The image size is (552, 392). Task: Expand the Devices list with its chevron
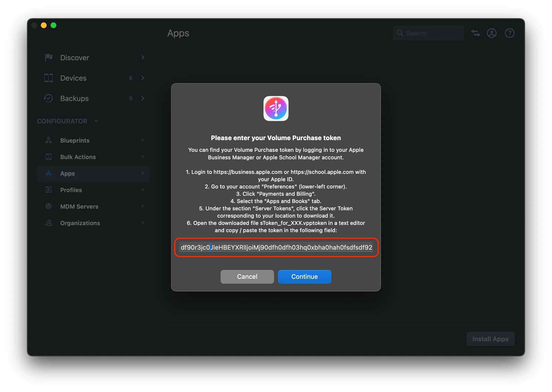(143, 78)
